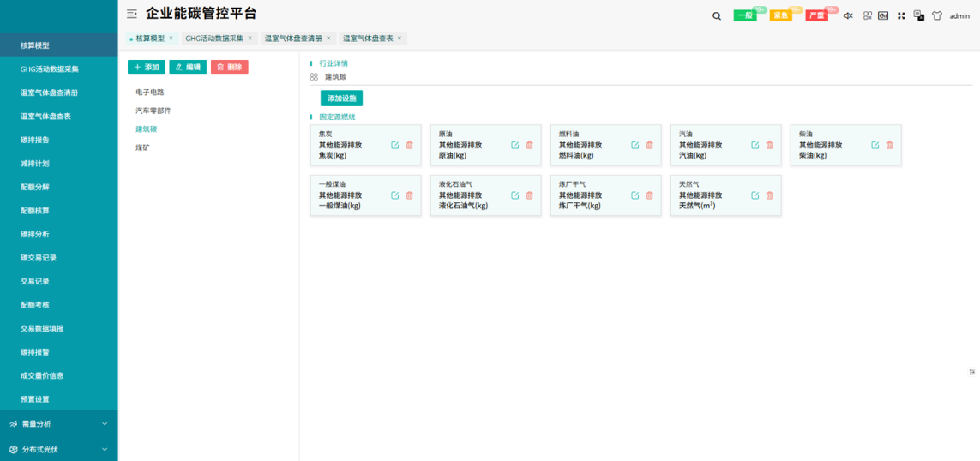Click the red 删除 button
980x461 pixels.
(229, 67)
